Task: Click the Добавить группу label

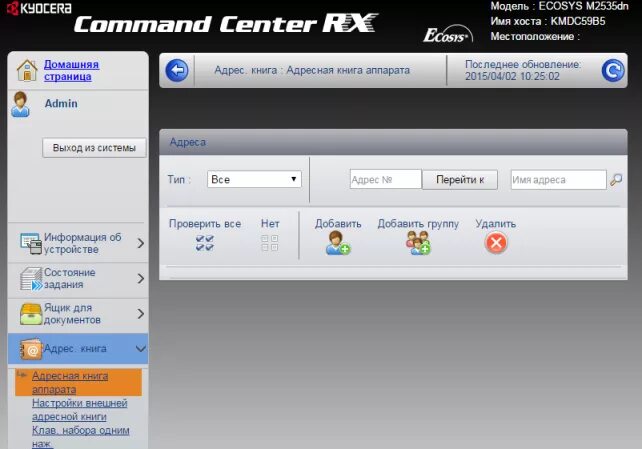Action: point(418,224)
